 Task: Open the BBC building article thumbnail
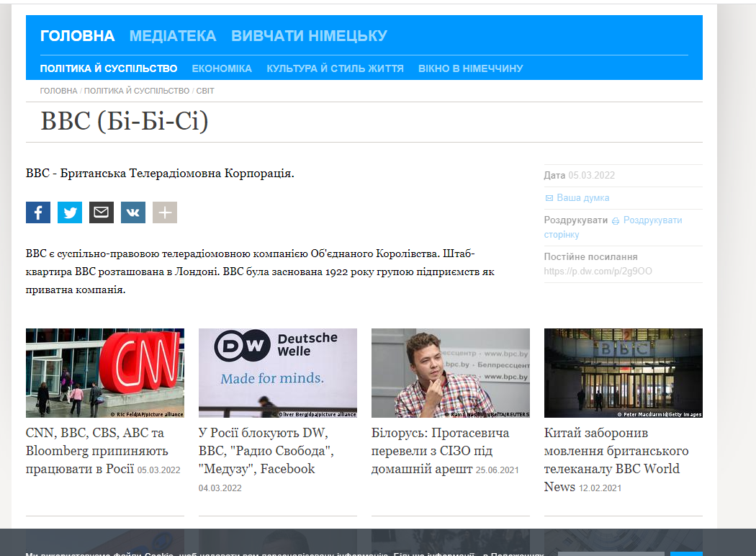click(x=624, y=373)
